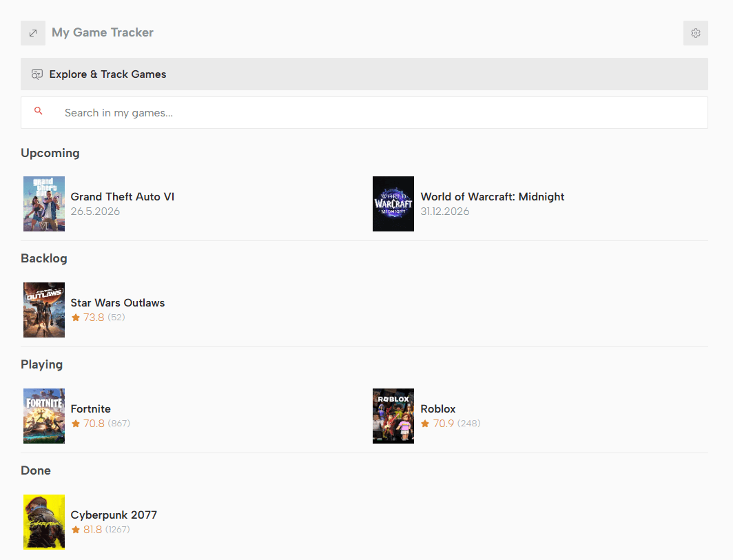Open the World of Warcraft: Midnight cover thumbnail
This screenshot has height=560, width=733.
(x=393, y=204)
